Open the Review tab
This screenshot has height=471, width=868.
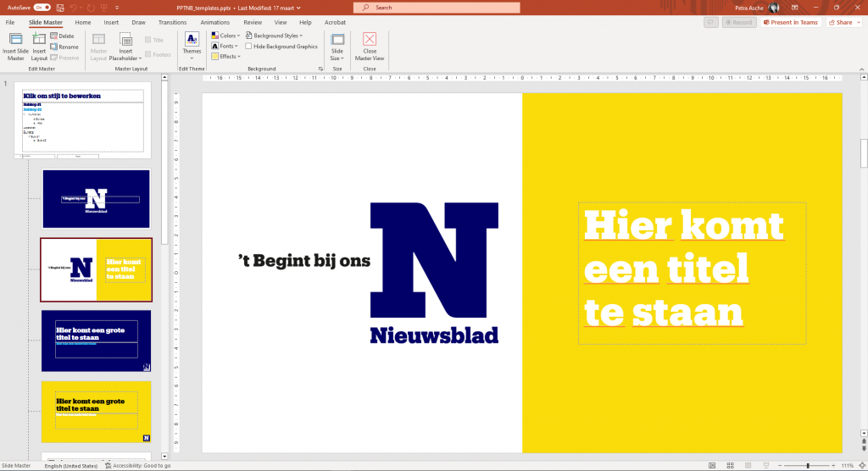(253, 22)
